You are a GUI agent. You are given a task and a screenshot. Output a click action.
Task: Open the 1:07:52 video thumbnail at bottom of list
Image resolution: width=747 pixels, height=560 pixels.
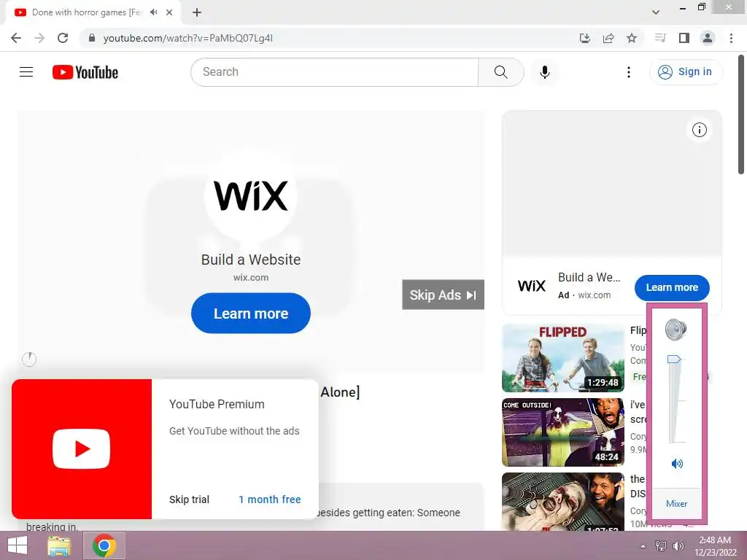click(x=563, y=502)
